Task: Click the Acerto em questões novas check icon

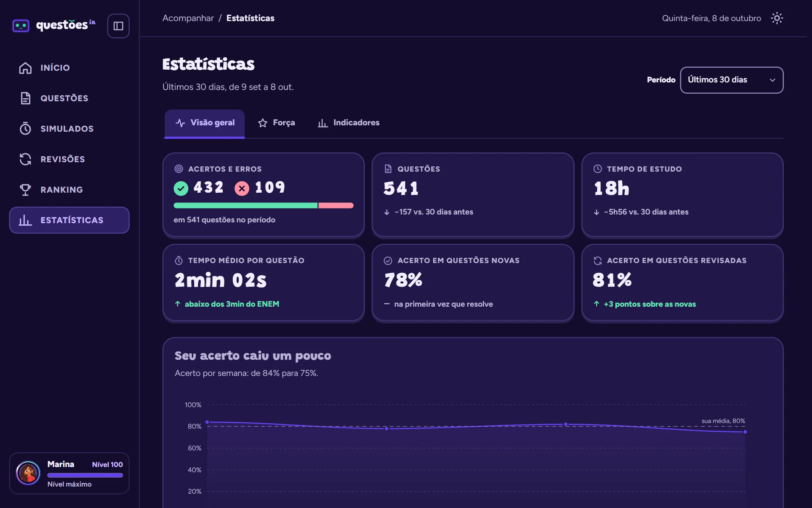Action: click(388, 260)
